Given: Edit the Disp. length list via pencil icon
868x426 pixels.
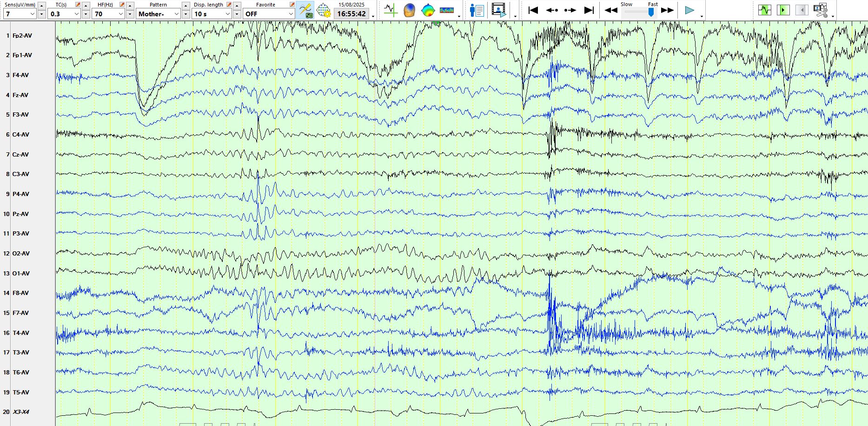Looking at the screenshot, I should click(229, 4).
